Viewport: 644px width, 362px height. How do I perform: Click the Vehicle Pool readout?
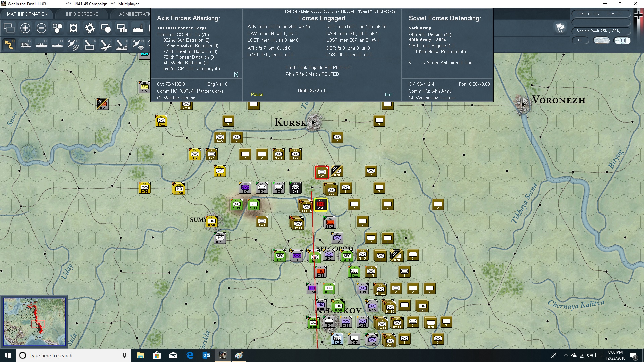point(601,31)
